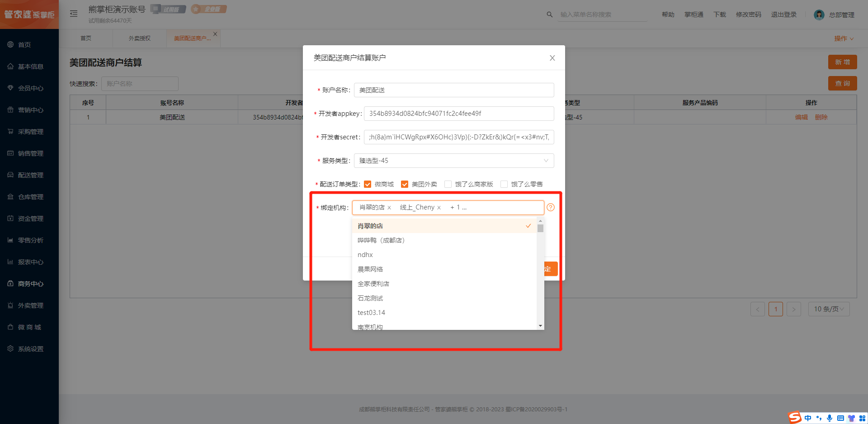Click the help question mark beside 绑定机构

tap(551, 207)
